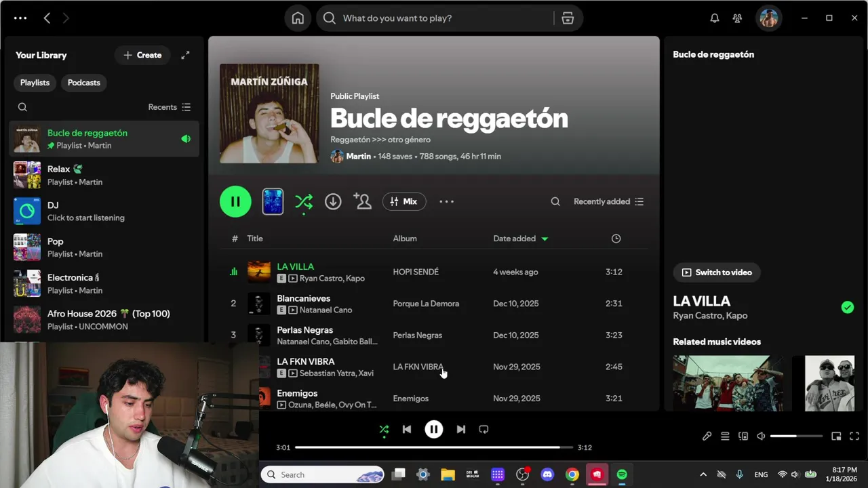868x488 pixels.
Task: Open the Electronica playlist
Action: (x=104, y=283)
